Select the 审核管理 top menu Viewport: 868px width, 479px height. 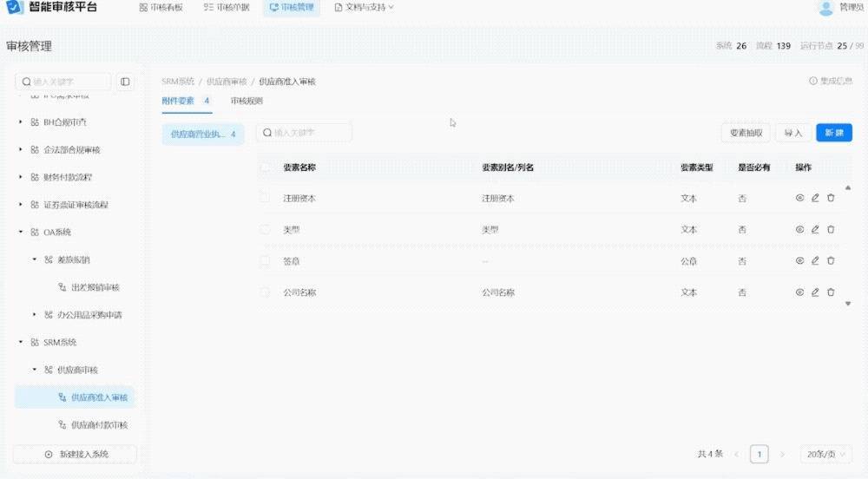(x=291, y=7)
